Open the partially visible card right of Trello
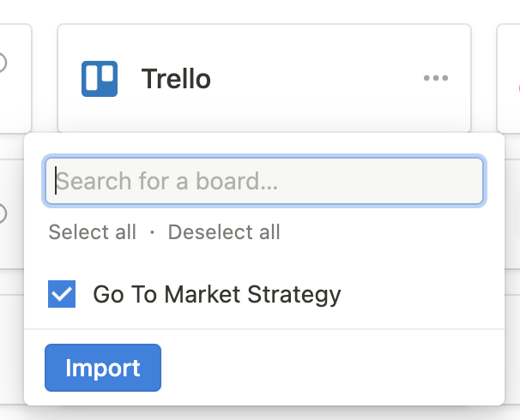The width and height of the screenshot is (520, 420). (x=508, y=78)
